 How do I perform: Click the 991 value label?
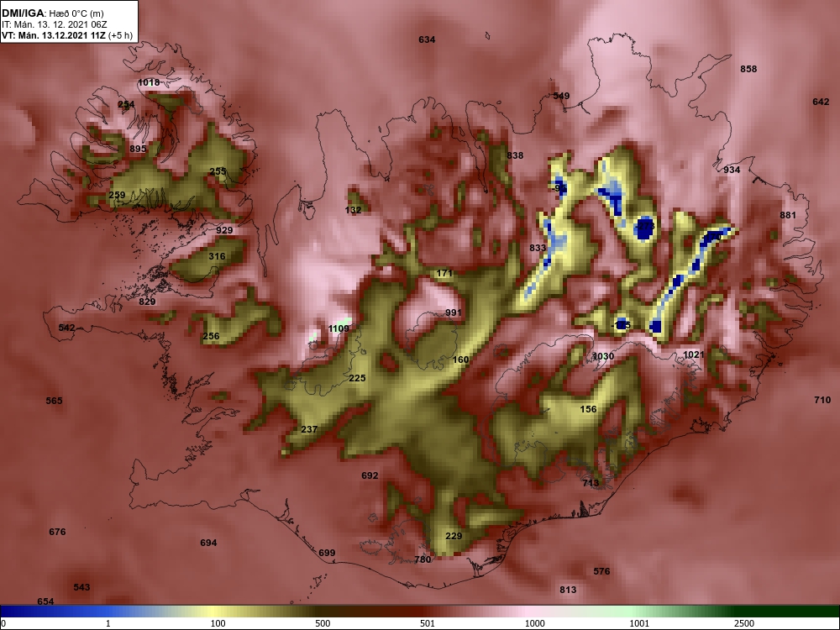(x=454, y=312)
